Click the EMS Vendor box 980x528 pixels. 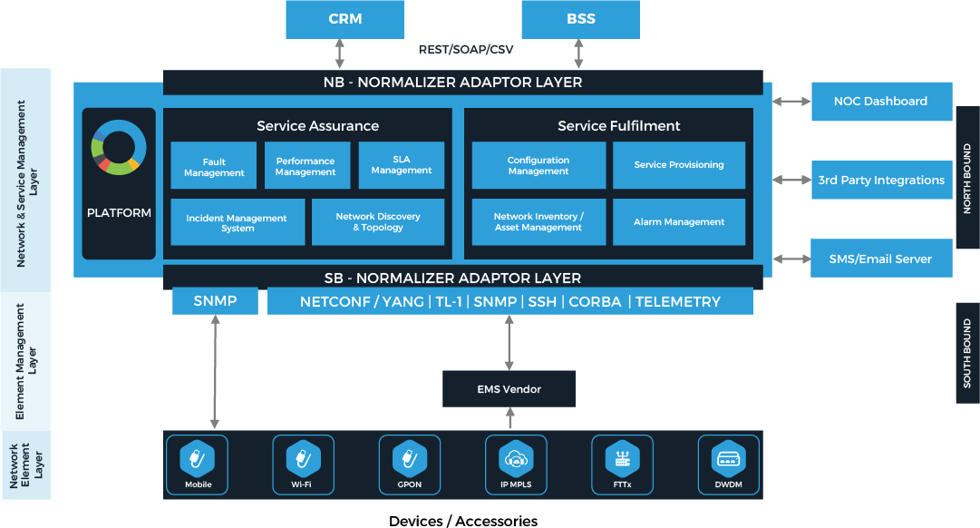click(x=508, y=388)
